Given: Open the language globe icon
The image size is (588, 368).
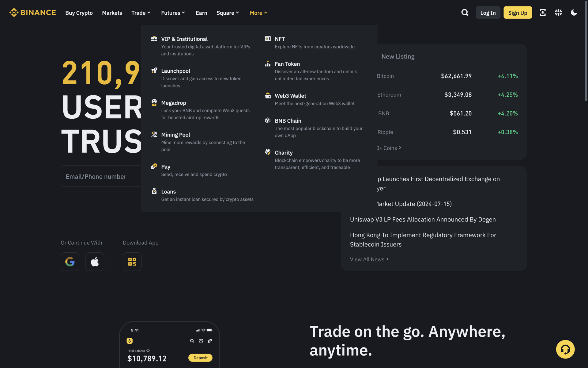Looking at the screenshot, I should (x=558, y=13).
